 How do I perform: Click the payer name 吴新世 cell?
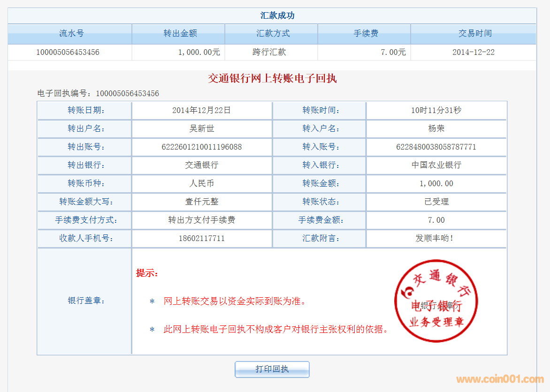point(202,128)
